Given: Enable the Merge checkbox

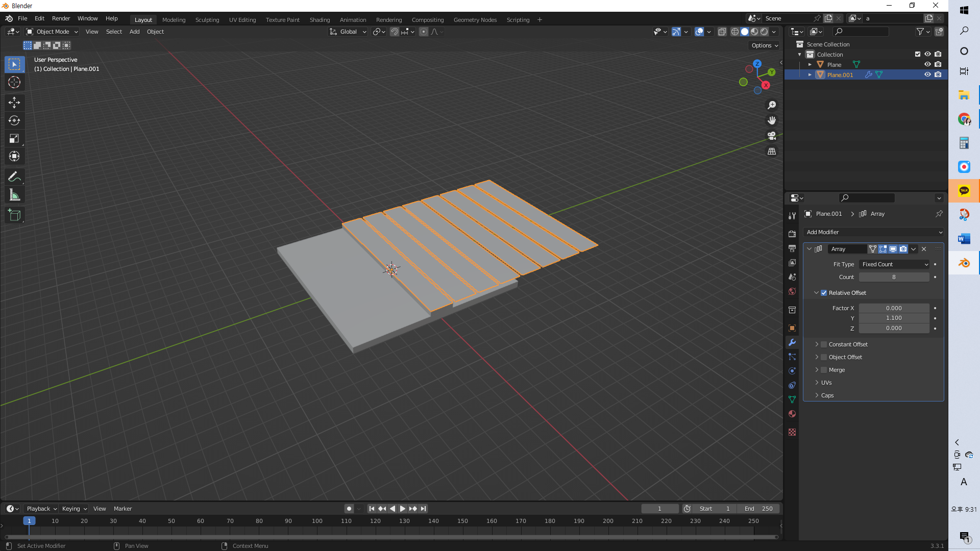Looking at the screenshot, I should (824, 370).
